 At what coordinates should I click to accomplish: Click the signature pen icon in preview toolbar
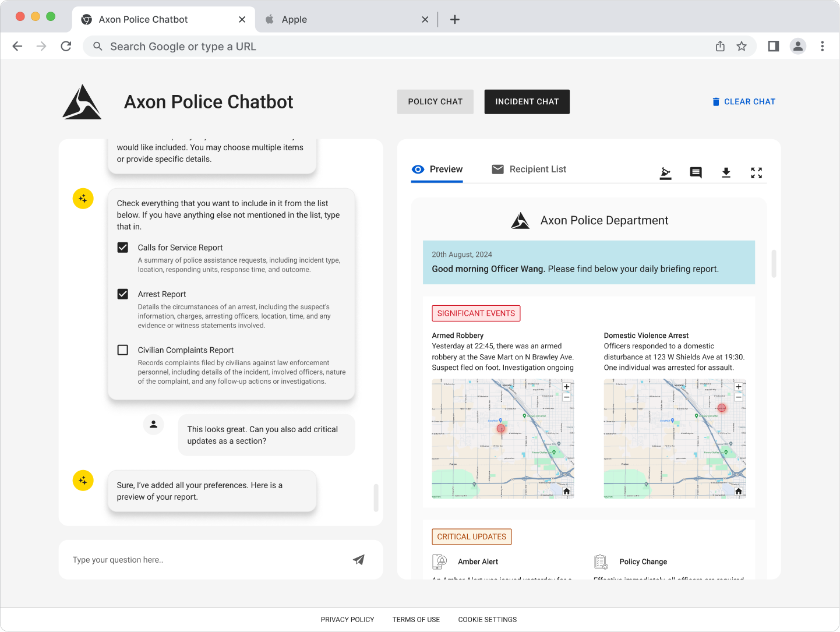tap(665, 172)
